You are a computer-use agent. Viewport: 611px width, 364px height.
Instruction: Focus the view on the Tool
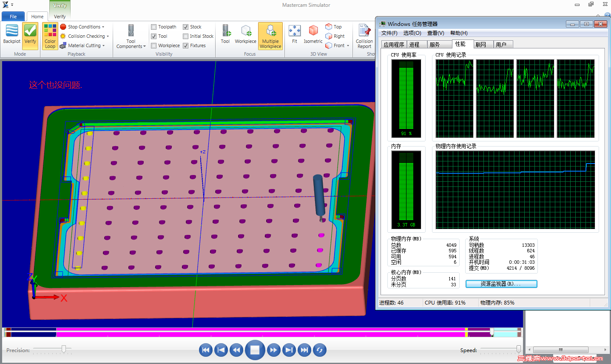tap(225, 34)
